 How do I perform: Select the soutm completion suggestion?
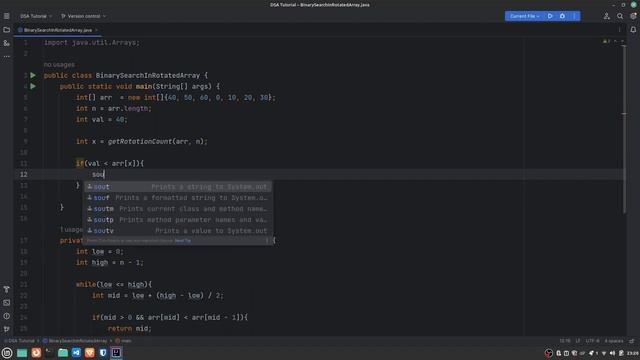[178, 209]
